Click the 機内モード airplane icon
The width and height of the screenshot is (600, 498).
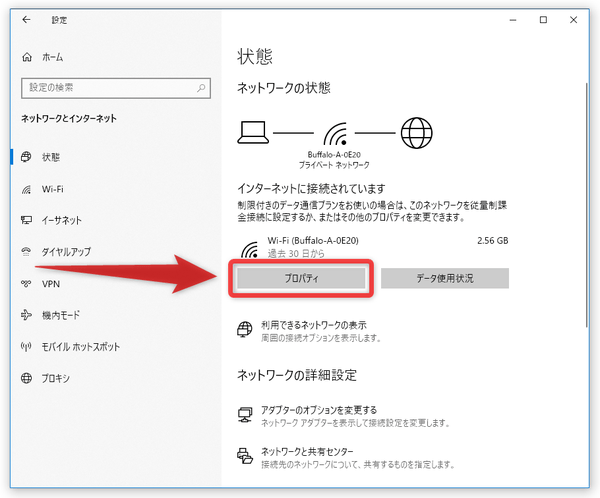click(26, 315)
